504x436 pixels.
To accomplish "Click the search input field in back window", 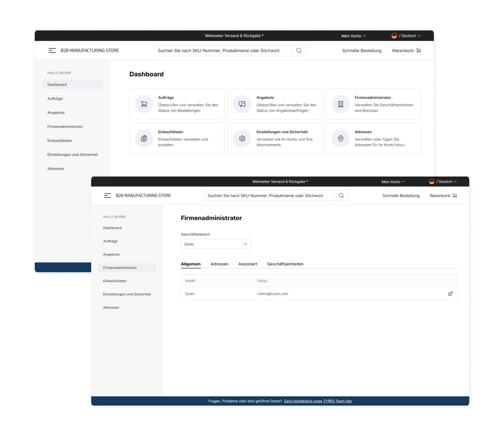I will click(223, 50).
